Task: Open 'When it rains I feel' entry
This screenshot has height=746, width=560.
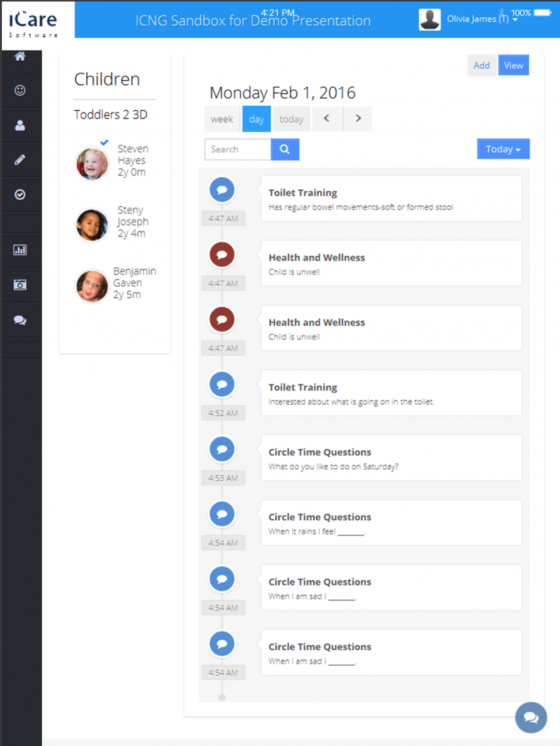Action: pyautogui.click(x=391, y=523)
